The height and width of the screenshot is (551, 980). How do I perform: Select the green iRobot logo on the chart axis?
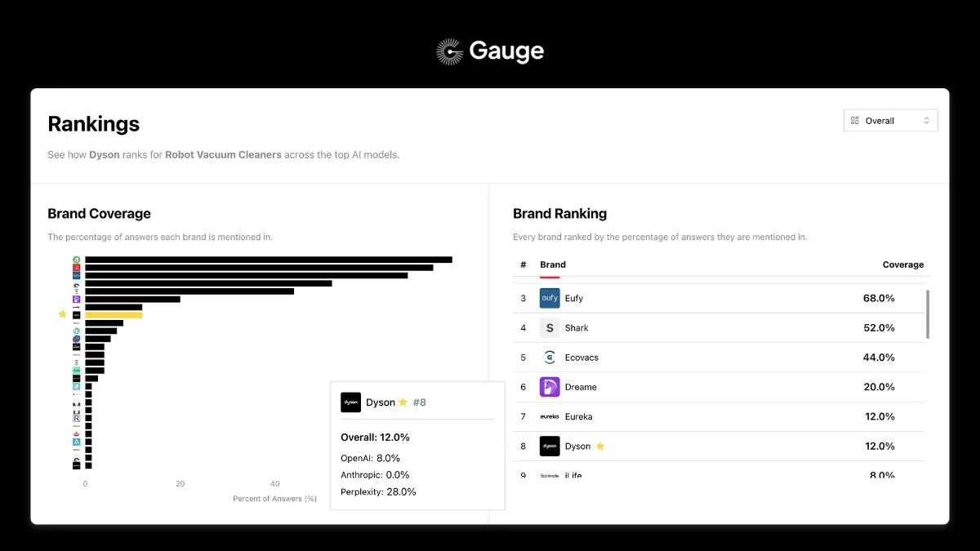coord(78,259)
